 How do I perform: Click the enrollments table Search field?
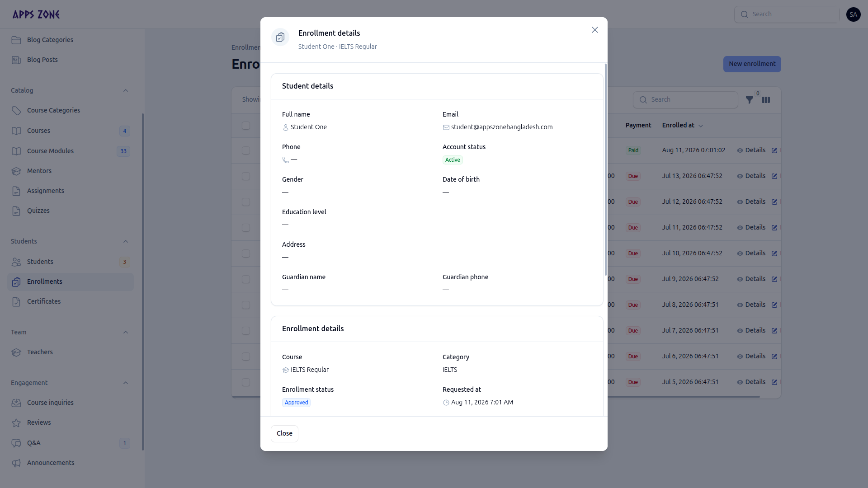[x=685, y=100]
